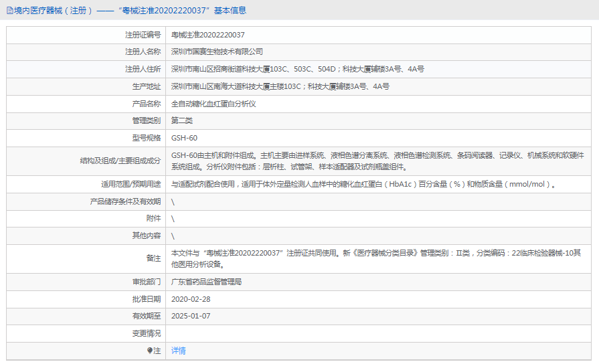The height and width of the screenshot is (364, 599).
Task: Select company name 深圳市国赛生物技术有限公司
Action: point(217,52)
